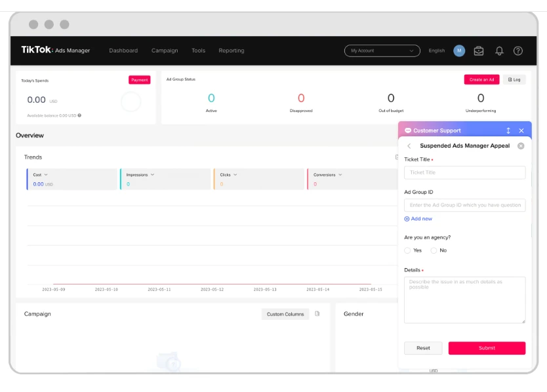Click the Payment button

[x=140, y=80]
